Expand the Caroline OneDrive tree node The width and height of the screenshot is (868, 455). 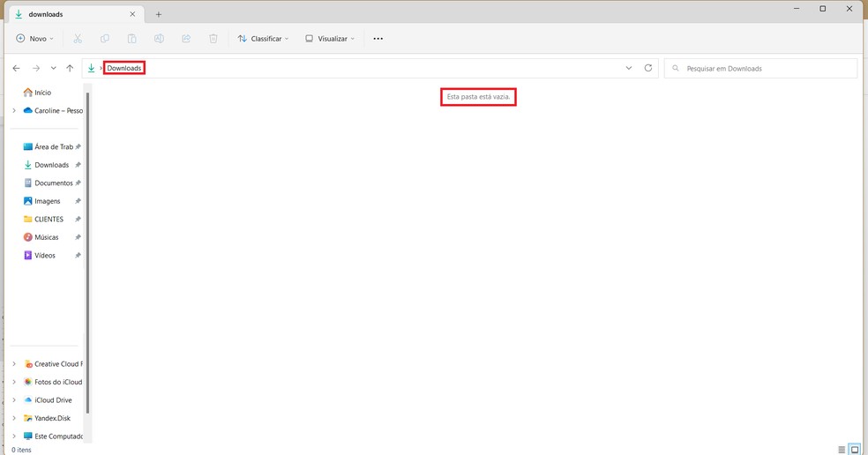pyautogui.click(x=14, y=111)
